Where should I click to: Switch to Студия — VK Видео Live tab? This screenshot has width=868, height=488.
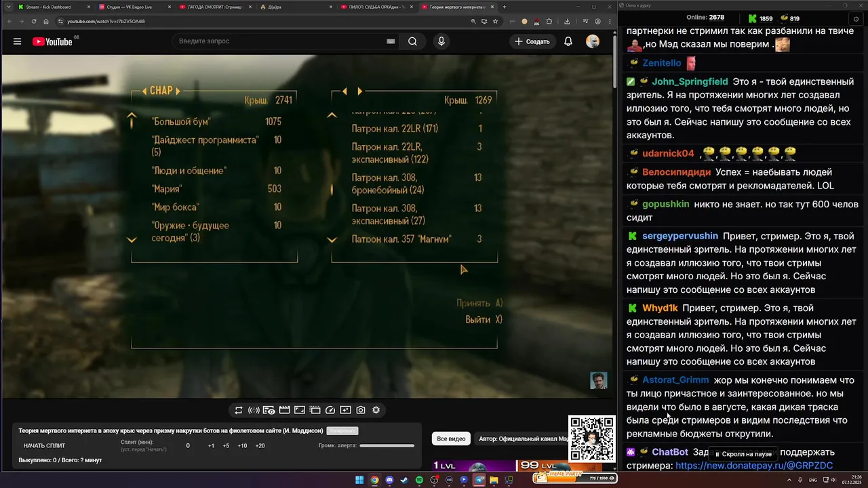[136, 7]
